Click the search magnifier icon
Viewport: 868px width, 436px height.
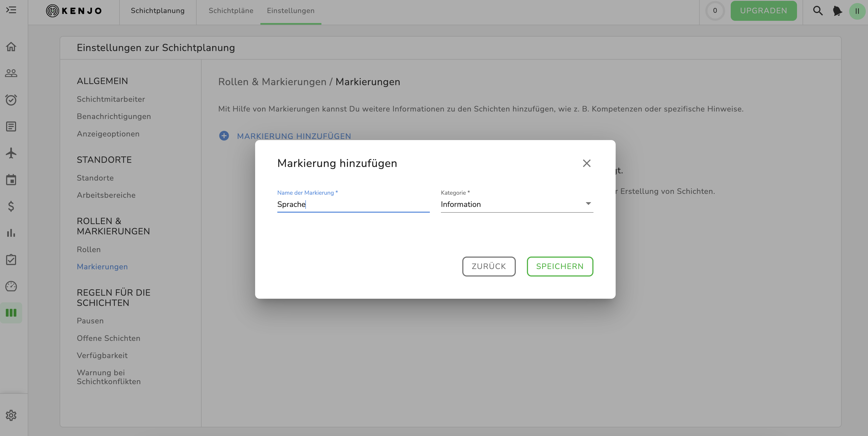(x=818, y=11)
